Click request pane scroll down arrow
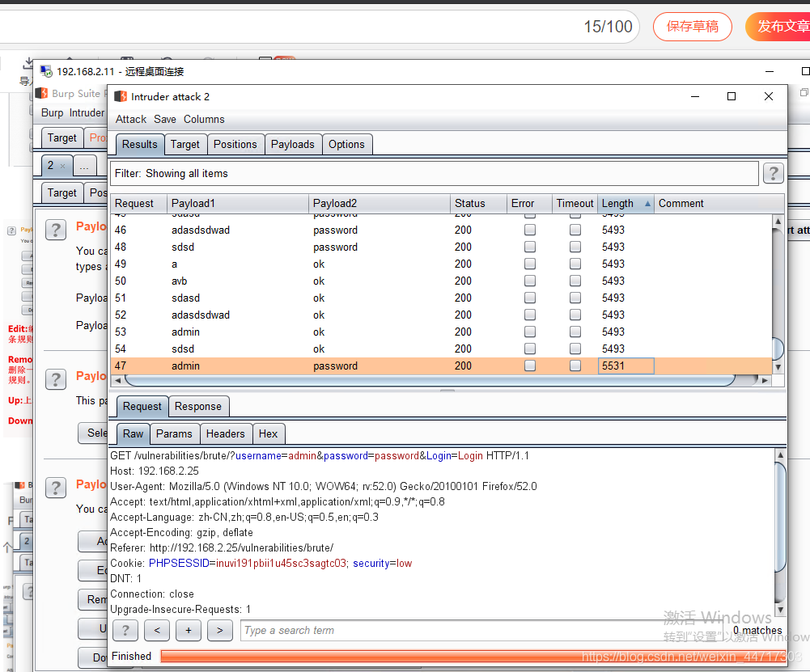810x672 pixels. tap(780, 610)
